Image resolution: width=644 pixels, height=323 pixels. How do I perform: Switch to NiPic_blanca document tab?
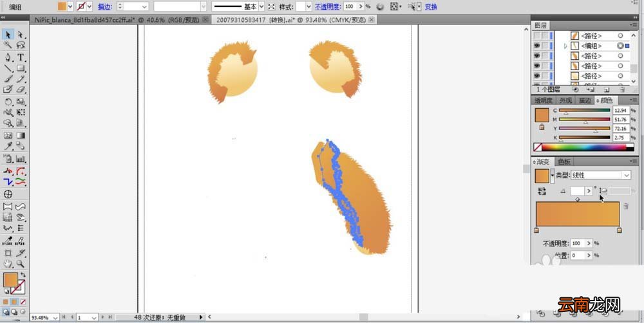point(117,20)
